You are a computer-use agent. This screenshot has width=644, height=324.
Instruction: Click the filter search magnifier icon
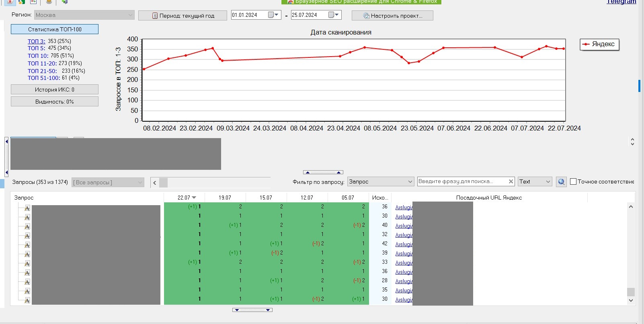click(x=561, y=182)
